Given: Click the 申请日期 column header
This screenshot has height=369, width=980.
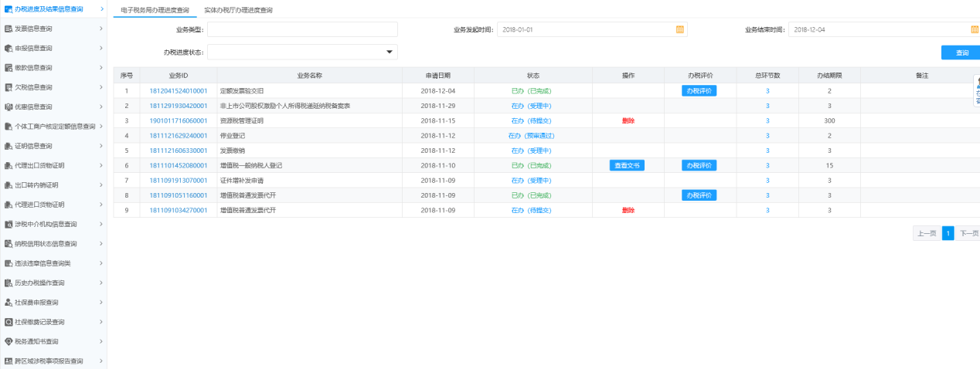Looking at the screenshot, I should pos(438,76).
